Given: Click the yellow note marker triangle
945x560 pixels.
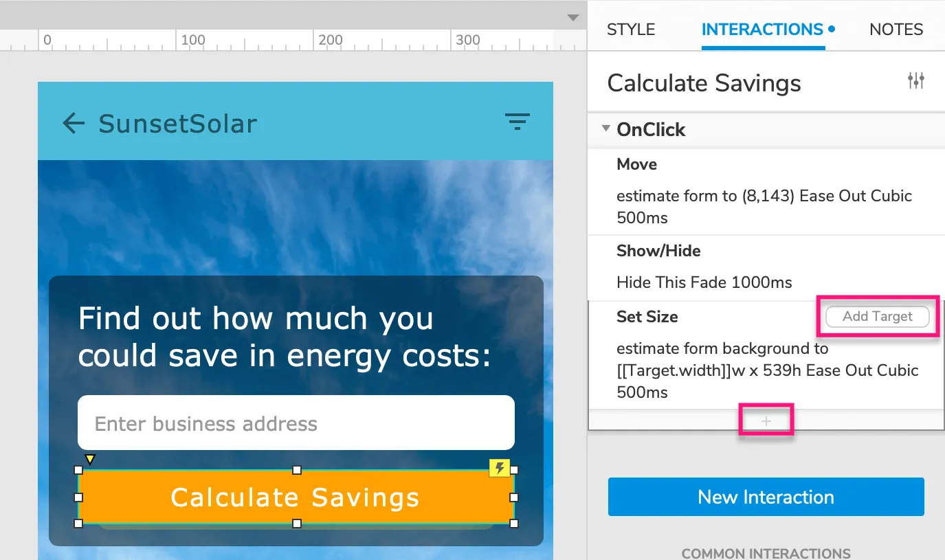Looking at the screenshot, I should tap(89, 459).
